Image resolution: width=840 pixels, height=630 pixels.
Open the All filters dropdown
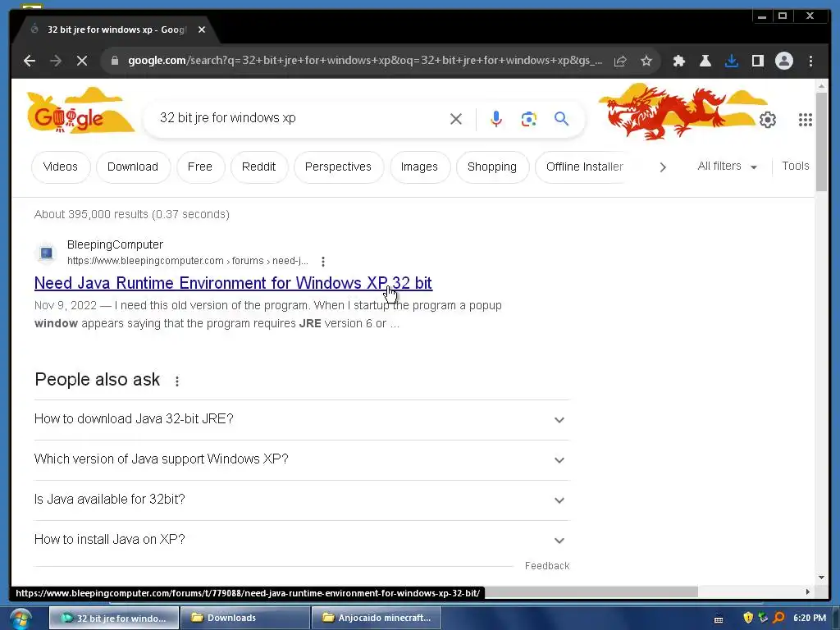coord(727,167)
